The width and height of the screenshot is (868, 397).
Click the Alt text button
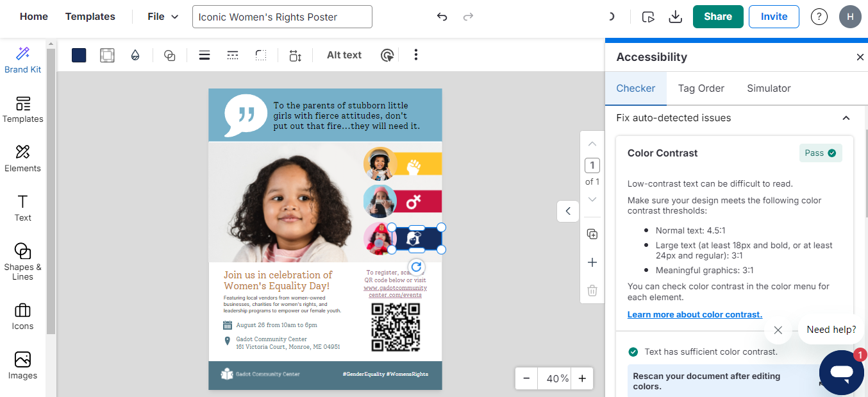point(344,55)
